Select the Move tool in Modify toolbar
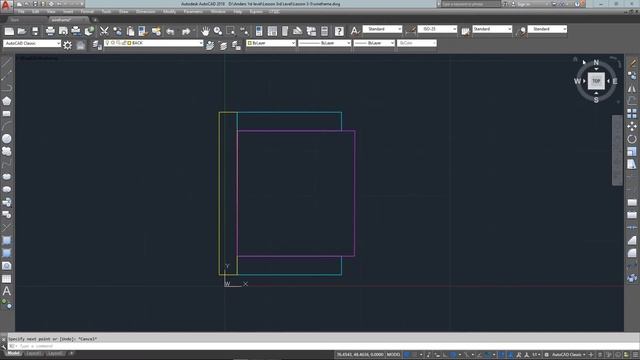The width and height of the screenshot is (640, 360). 632,126
